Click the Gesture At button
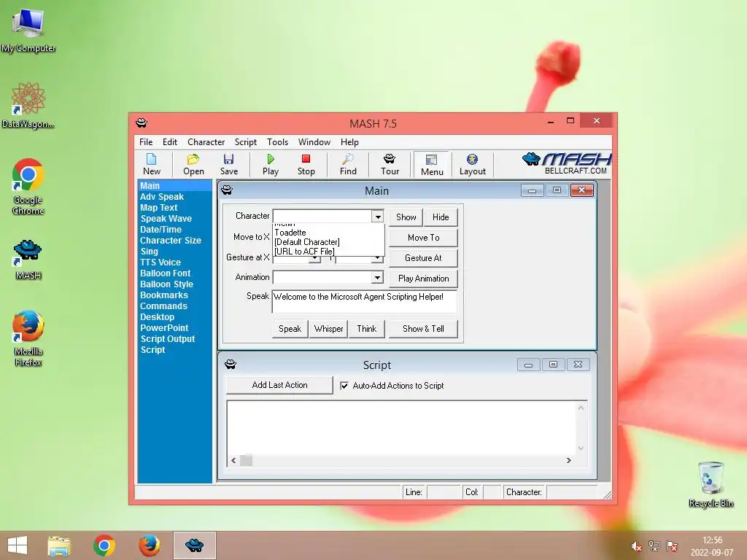747x560 pixels. [424, 258]
